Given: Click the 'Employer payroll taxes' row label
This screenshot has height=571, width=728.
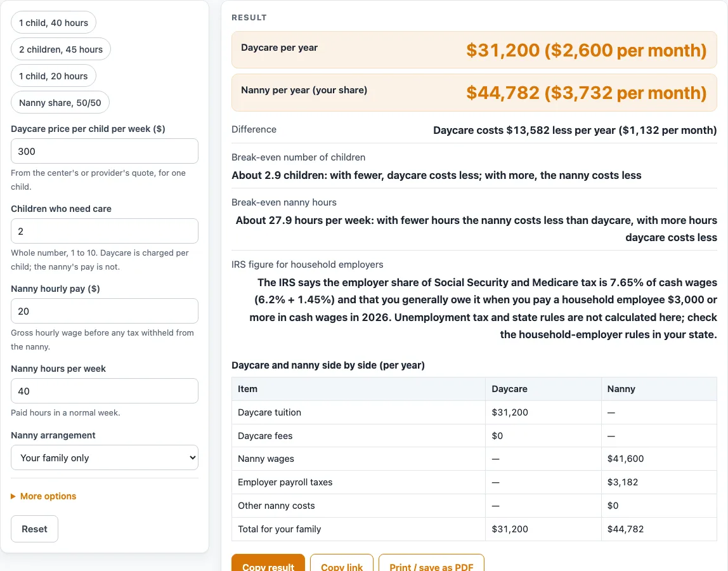Looking at the screenshot, I should click(x=285, y=482).
